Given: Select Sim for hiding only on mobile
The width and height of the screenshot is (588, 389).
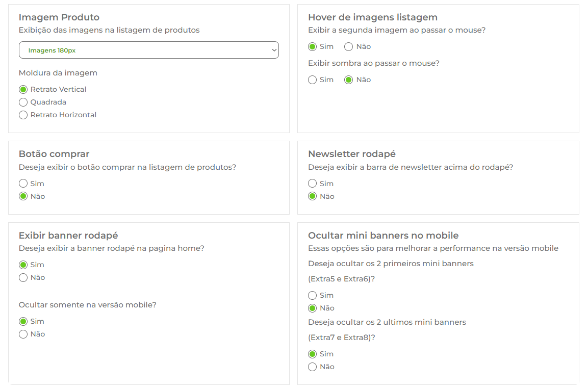Looking at the screenshot, I should point(23,322).
